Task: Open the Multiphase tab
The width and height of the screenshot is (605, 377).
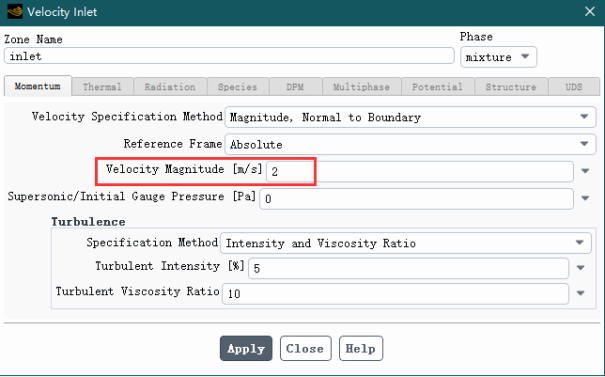Action: (x=362, y=87)
